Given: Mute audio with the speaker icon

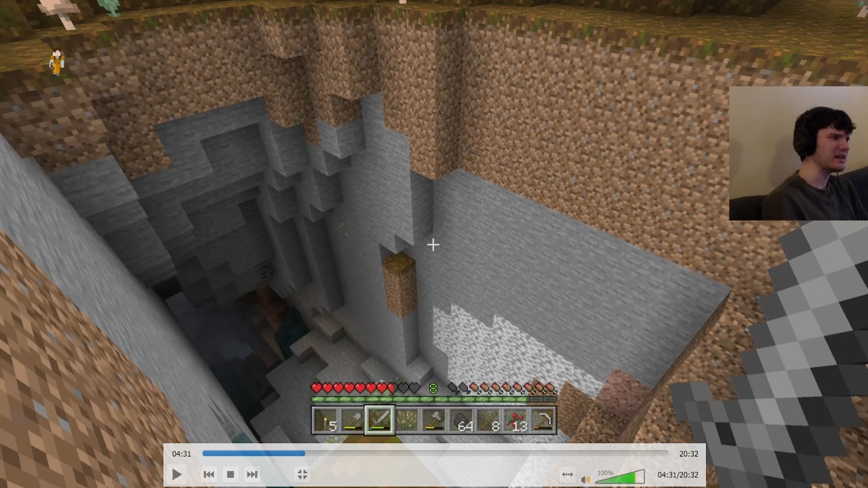Looking at the screenshot, I should 586,479.
